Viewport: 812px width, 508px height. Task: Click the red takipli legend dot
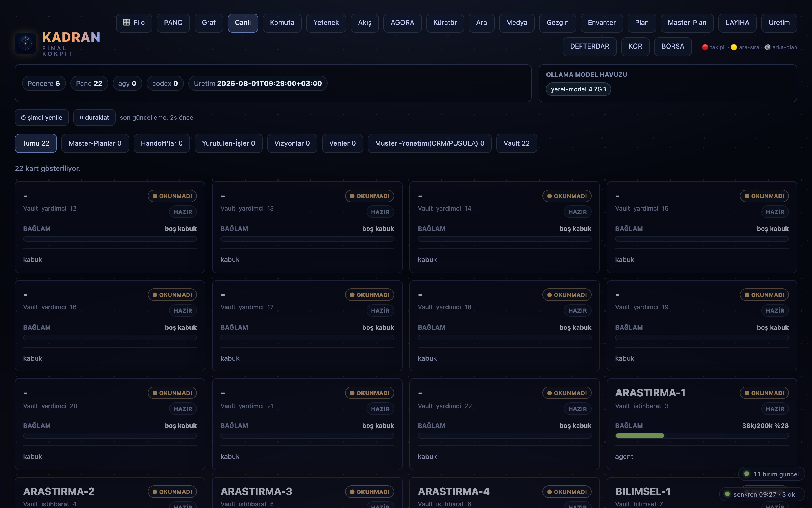coord(705,47)
